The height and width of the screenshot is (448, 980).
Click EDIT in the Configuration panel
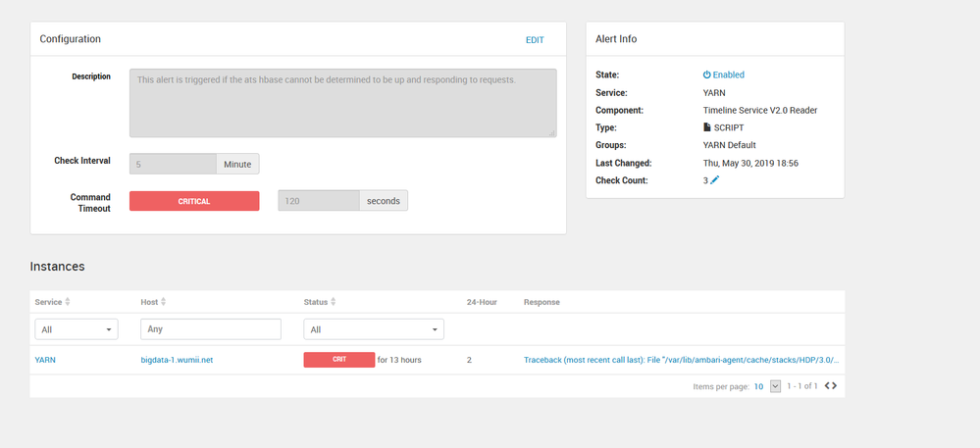(x=535, y=40)
